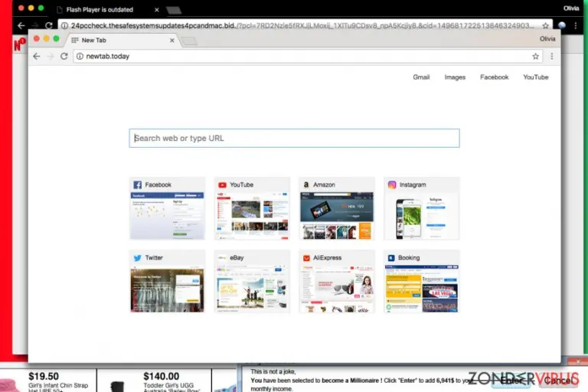Open a new tab in the front window
Image resolution: width=588 pixels, height=392 pixels.
189,41
